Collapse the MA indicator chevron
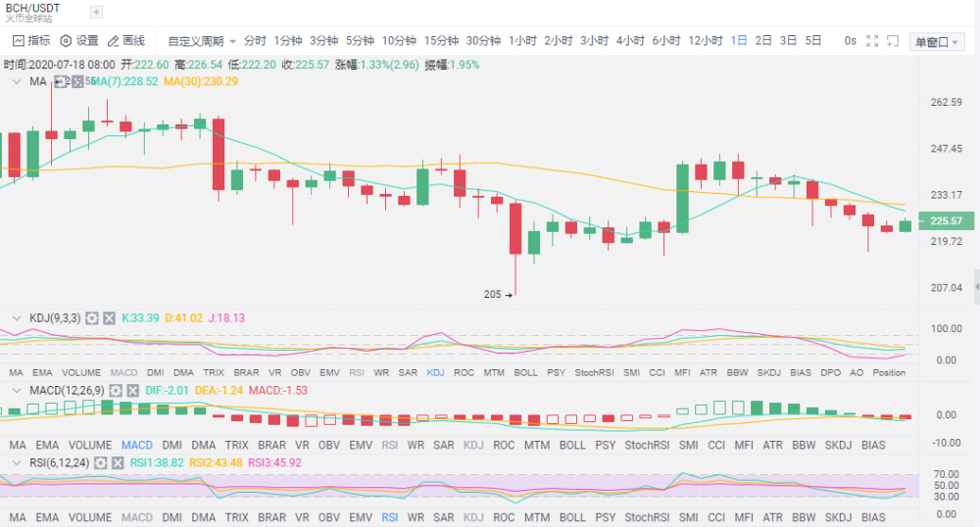Image resolution: width=980 pixels, height=527 pixels. point(17,82)
